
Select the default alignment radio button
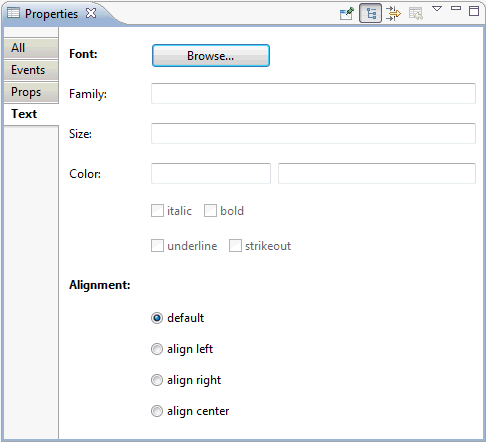[157, 318]
